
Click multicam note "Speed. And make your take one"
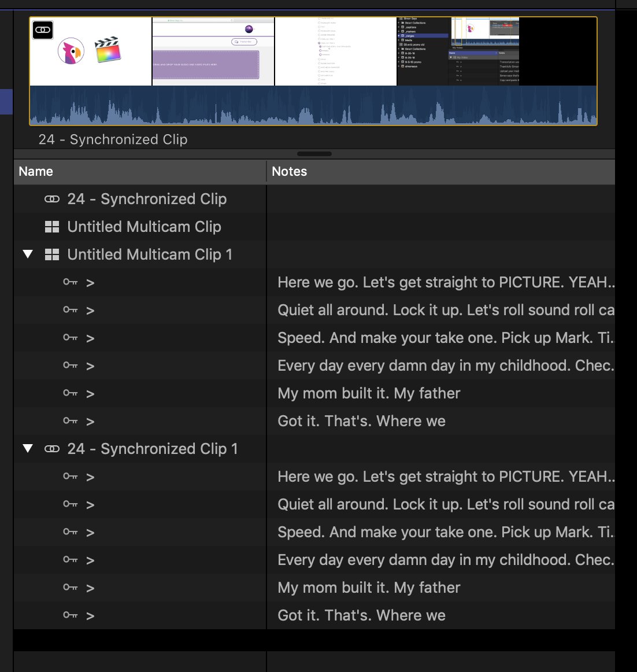point(446,338)
